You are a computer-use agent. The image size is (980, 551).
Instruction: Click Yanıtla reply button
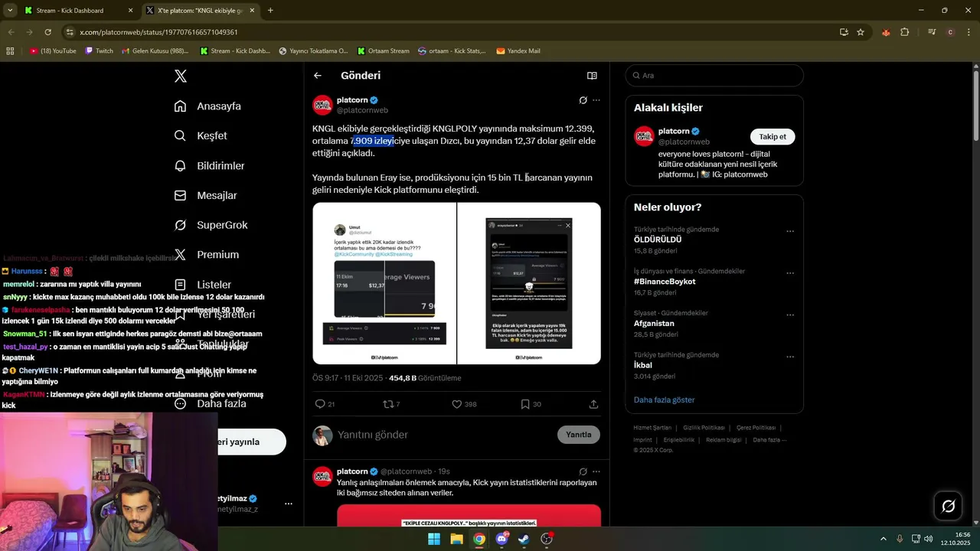pos(579,435)
